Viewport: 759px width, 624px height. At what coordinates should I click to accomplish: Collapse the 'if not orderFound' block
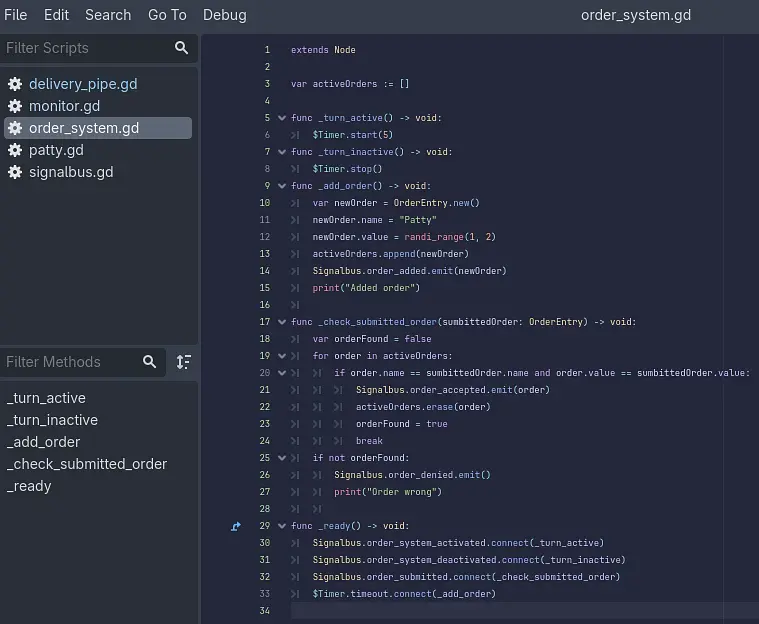coord(282,458)
